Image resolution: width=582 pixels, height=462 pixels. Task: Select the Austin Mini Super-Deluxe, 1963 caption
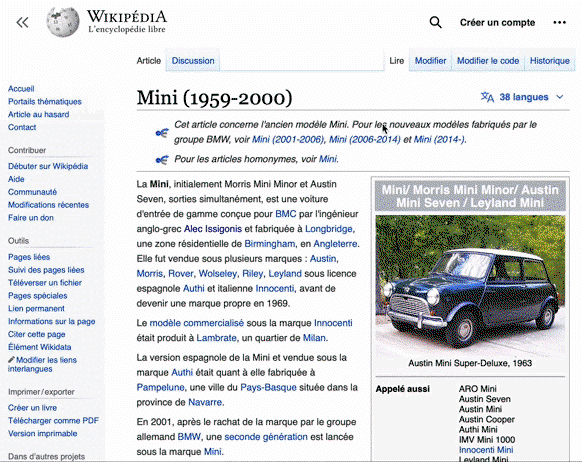(x=470, y=363)
